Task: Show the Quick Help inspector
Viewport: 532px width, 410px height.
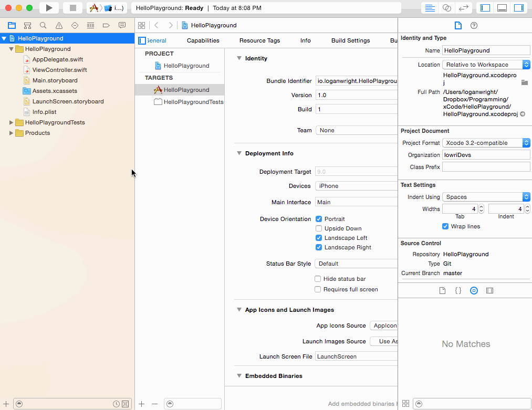Action: [x=474, y=25]
